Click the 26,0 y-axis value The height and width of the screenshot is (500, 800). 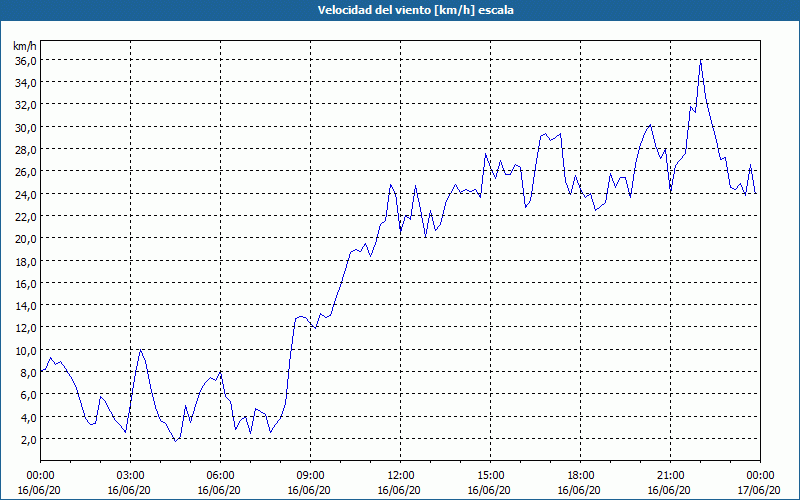pyautogui.click(x=26, y=172)
